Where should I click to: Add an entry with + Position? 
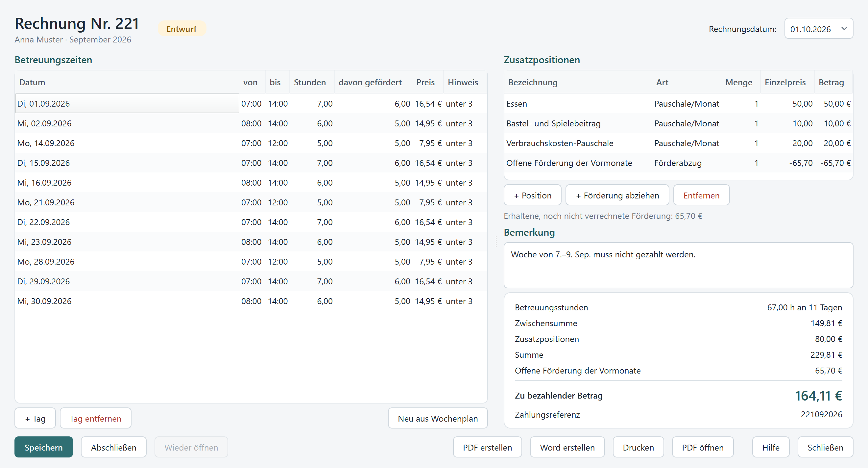pyautogui.click(x=532, y=195)
